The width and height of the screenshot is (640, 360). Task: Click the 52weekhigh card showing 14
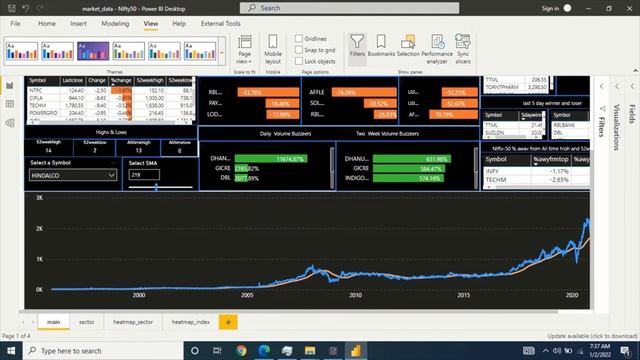tap(49, 147)
